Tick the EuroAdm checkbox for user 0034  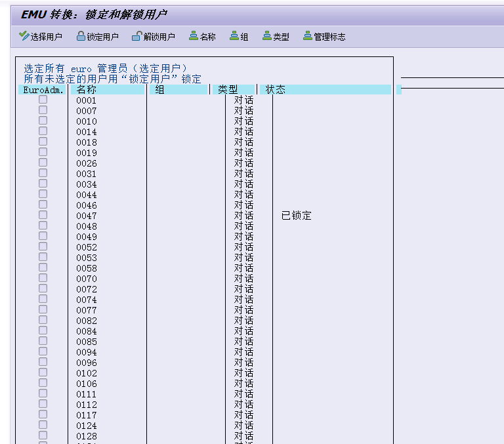[43, 184]
